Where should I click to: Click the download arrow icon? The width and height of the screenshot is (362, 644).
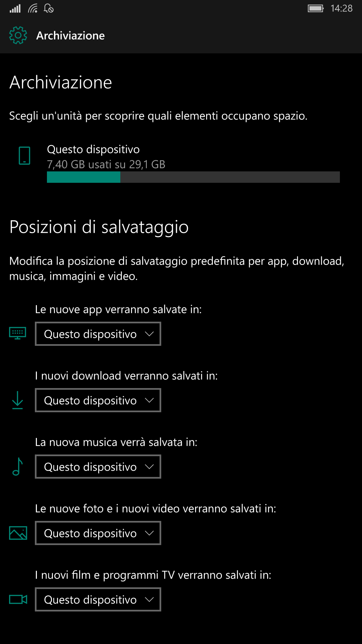click(x=17, y=400)
